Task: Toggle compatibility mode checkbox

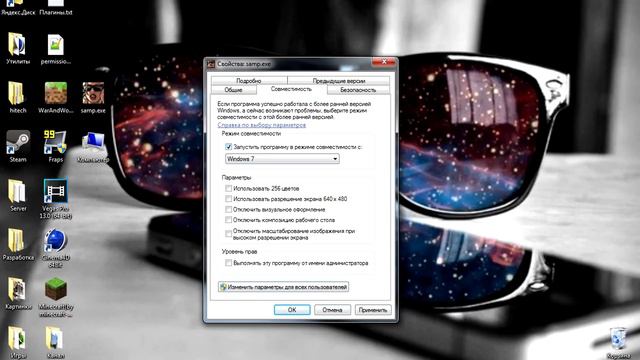Action: coord(229,147)
